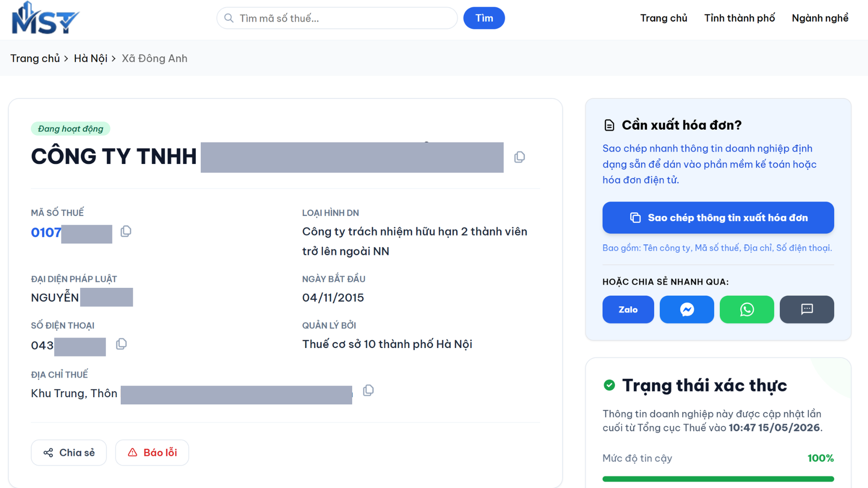The image size is (868, 488).
Task: Copy the tax address icon
Action: [368, 390]
